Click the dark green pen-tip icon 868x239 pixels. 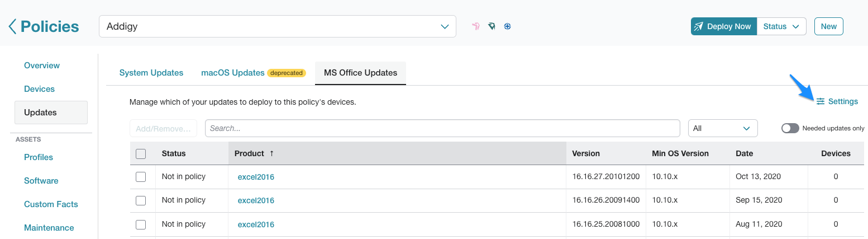(492, 26)
